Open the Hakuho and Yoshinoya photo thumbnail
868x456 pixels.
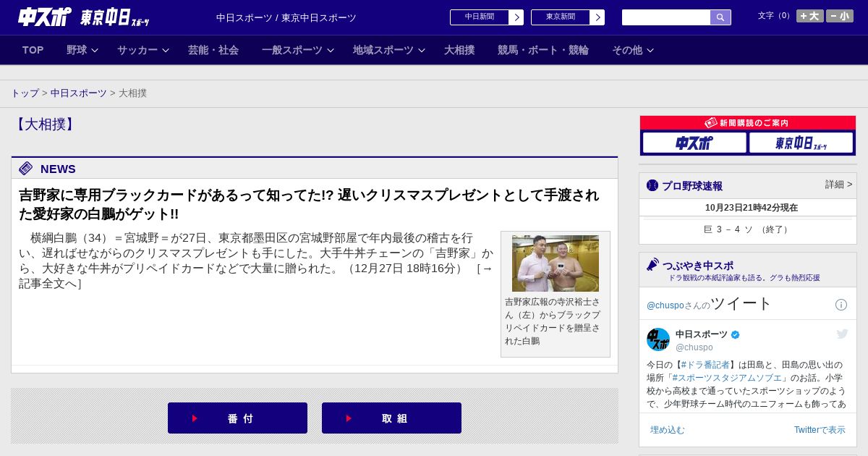pos(556,263)
